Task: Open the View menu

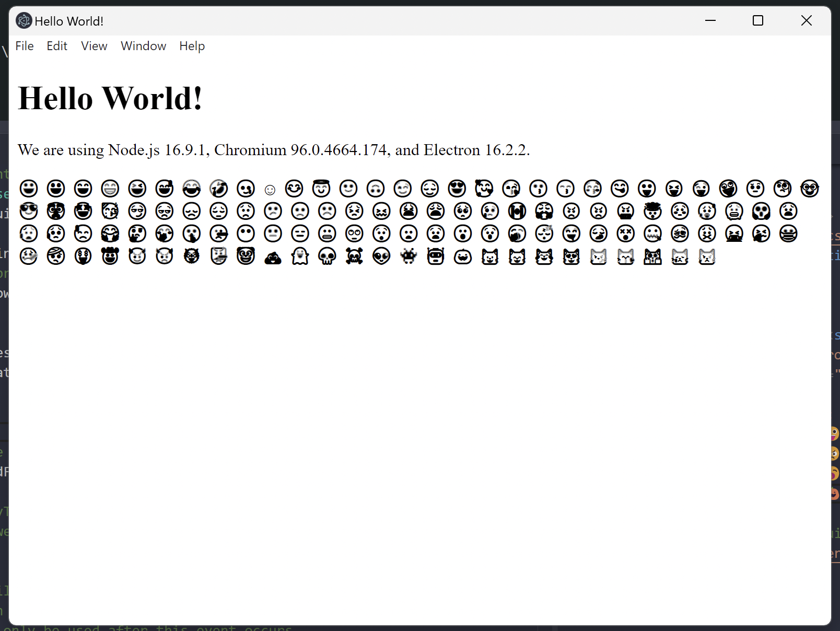Action: [94, 46]
